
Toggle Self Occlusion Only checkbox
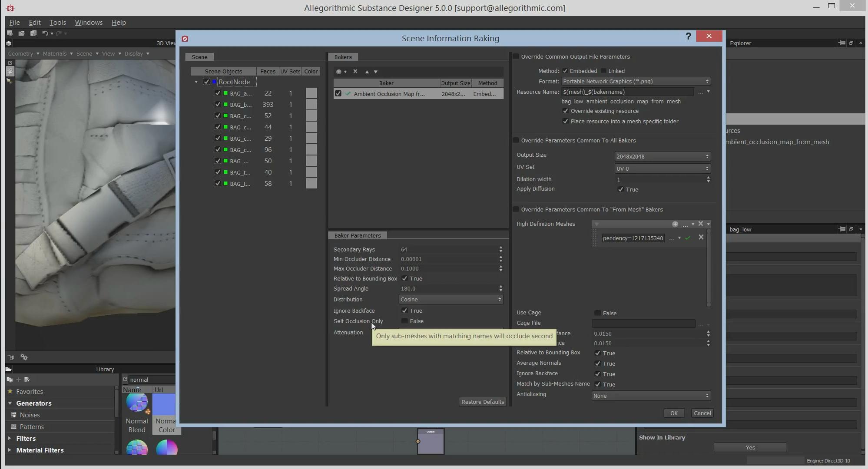click(404, 321)
